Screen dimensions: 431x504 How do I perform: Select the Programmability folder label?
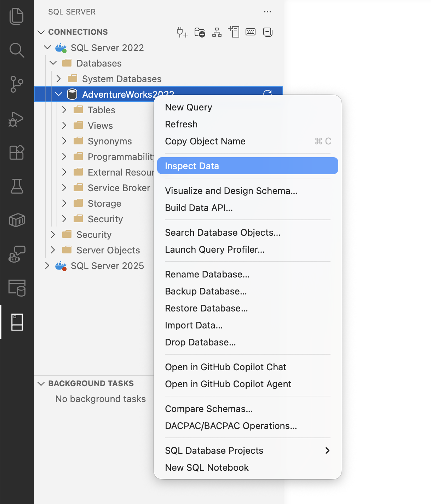(x=121, y=157)
